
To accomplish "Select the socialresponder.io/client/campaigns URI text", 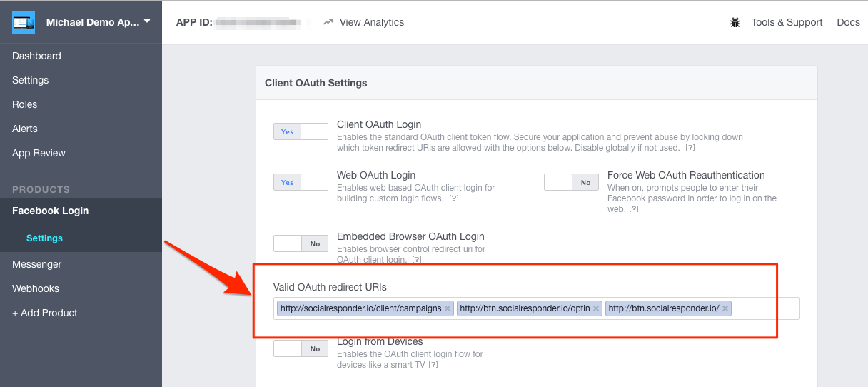I will click(360, 308).
